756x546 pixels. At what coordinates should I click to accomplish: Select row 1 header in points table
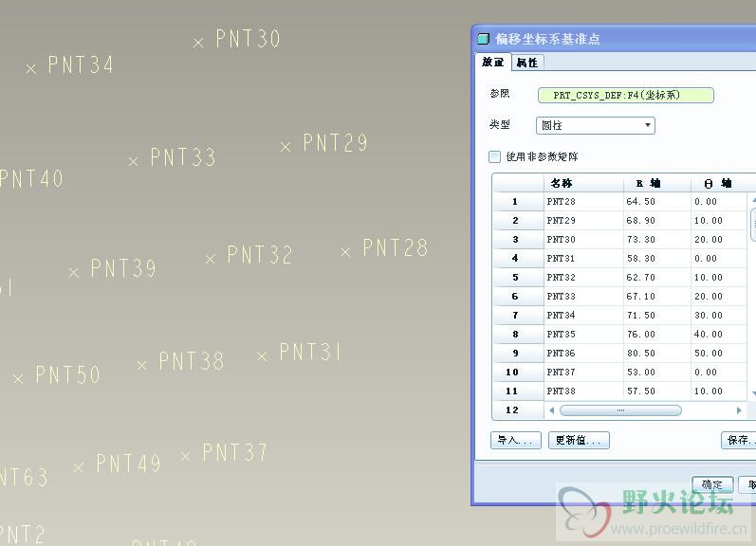tap(518, 202)
